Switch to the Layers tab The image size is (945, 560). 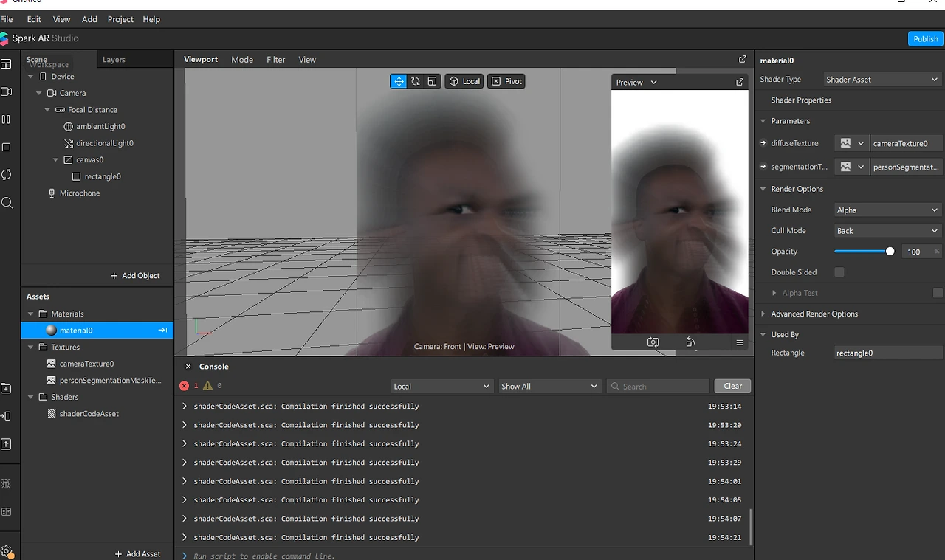tap(114, 60)
